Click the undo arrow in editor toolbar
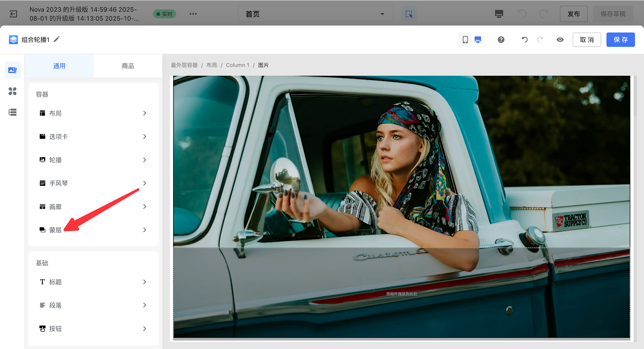The width and height of the screenshot is (644, 349). tap(524, 39)
